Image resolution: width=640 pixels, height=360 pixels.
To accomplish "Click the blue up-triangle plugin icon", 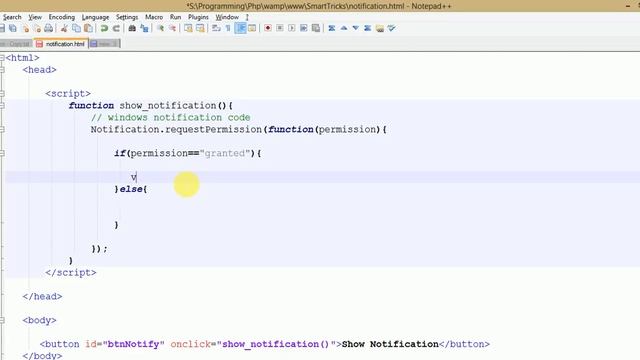I will pyautogui.click(x=344, y=28).
